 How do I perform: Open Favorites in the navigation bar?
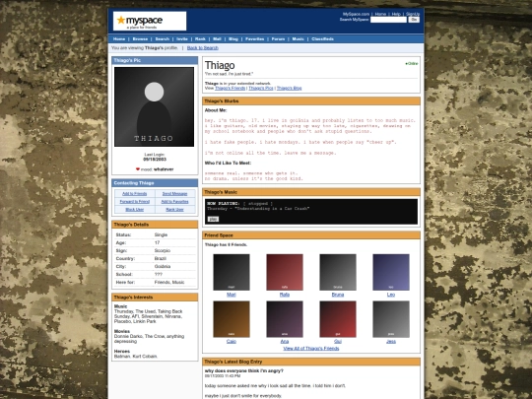(x=255, y=39)
